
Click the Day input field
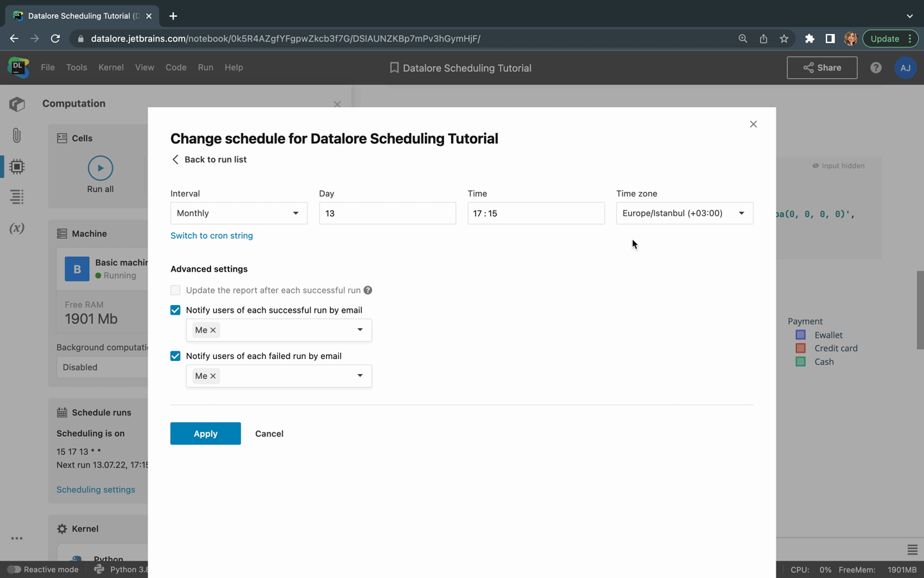pyautogui.click(x=387, y=213)
